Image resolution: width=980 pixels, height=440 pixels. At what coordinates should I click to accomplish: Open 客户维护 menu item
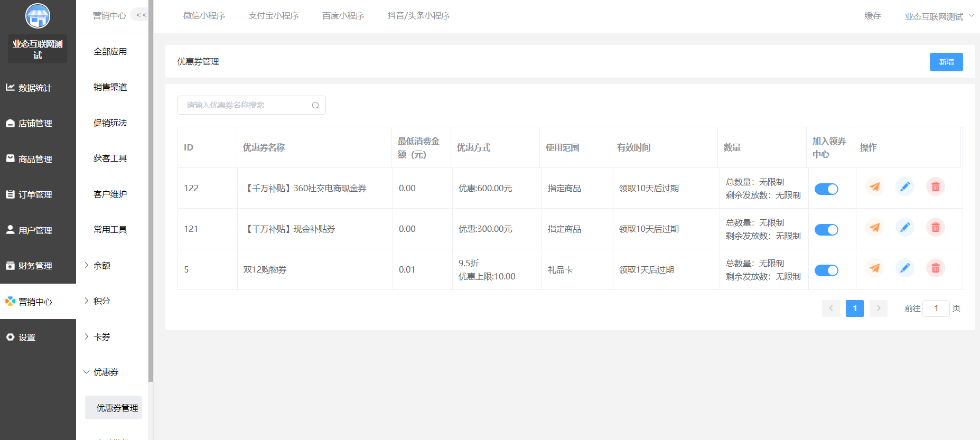pos(110,194)
